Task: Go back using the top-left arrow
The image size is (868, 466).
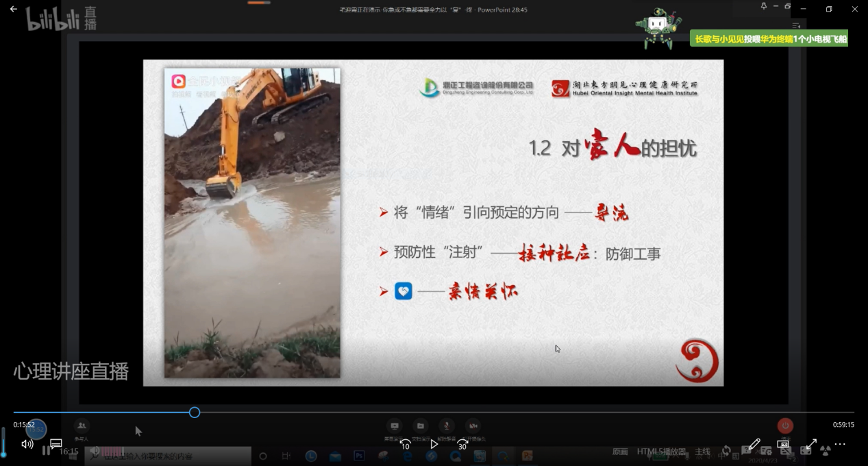Action: pos(14,9)
